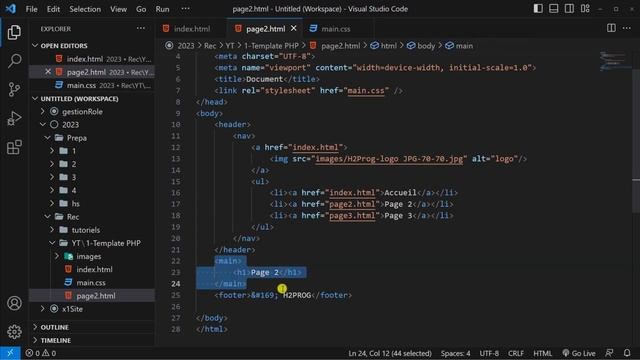Open Customize Layout icon
640x360 pixels.
tap(585, 9)
